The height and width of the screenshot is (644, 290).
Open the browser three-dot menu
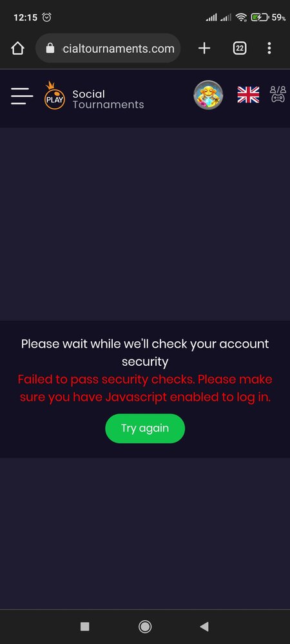(x=269, y=48)
